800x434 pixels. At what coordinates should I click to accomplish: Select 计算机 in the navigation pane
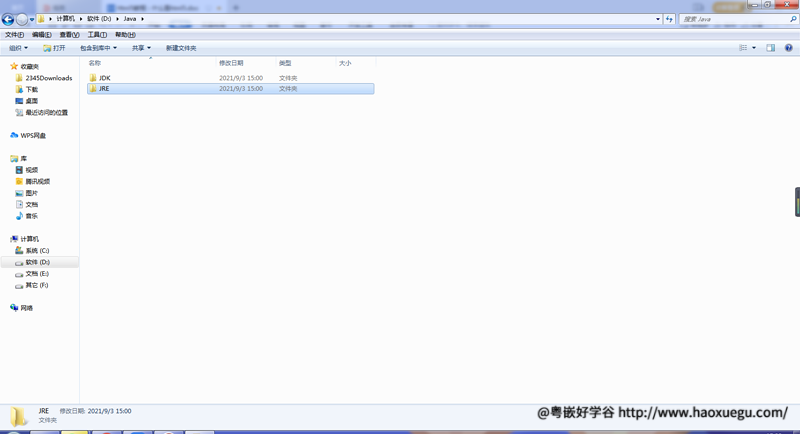(x=30, y=239)
